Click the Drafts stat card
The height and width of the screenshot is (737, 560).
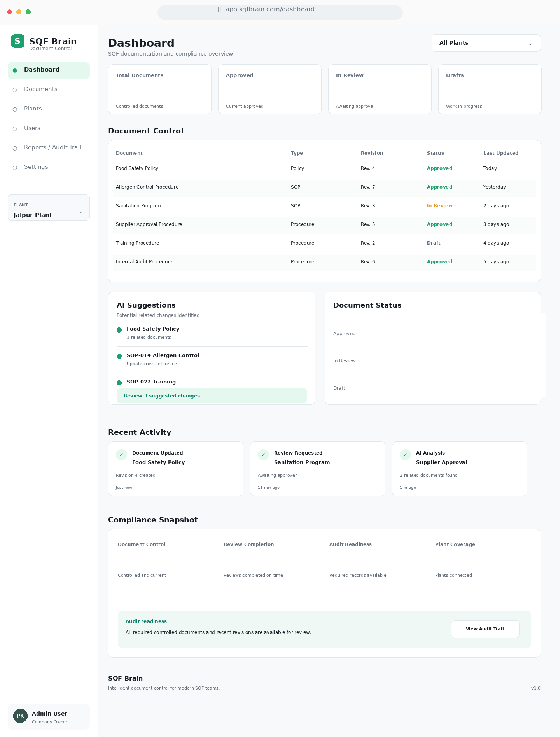pos(490,89)
